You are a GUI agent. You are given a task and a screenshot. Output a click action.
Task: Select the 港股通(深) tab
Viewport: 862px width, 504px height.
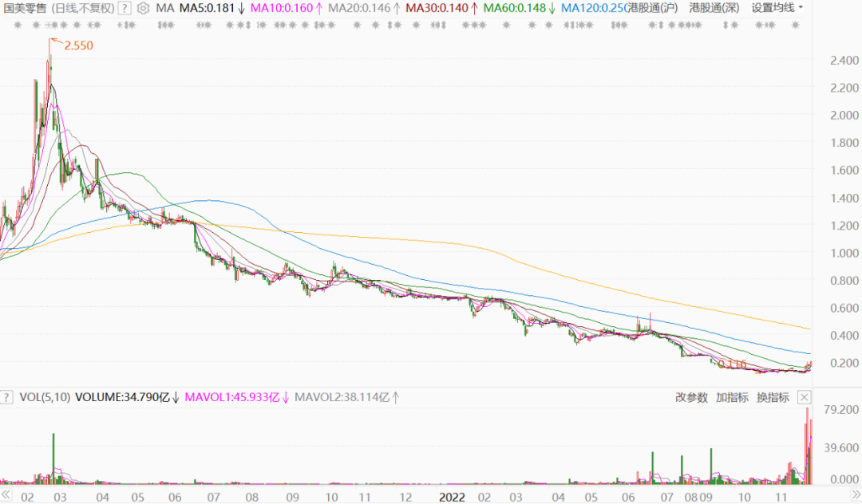714,8
